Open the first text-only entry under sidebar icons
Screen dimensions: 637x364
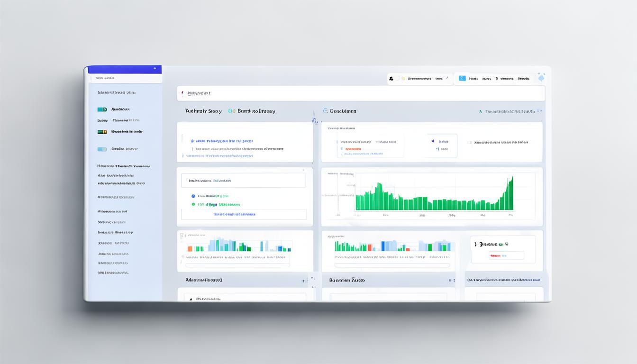(x=124, y=166)
